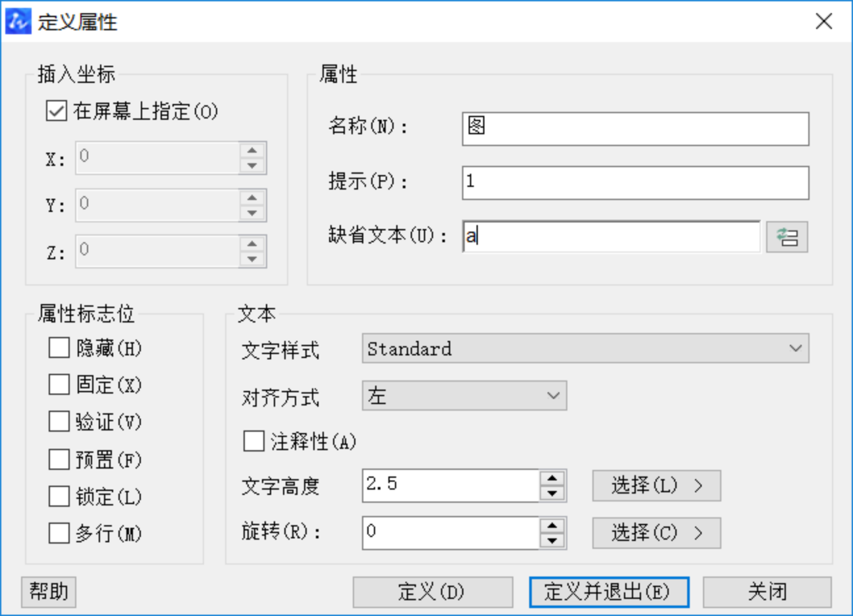The height and width of the screenshot is (616, 853).
Task: Toggle the 验证(V) checkbox
Action: [x=59, y=421]
